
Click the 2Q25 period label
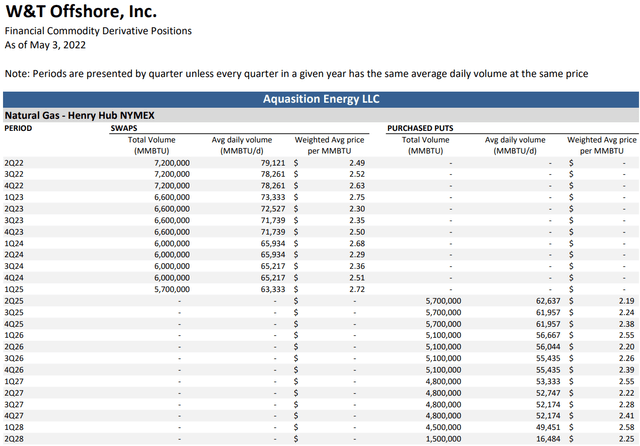coord(14,301)
